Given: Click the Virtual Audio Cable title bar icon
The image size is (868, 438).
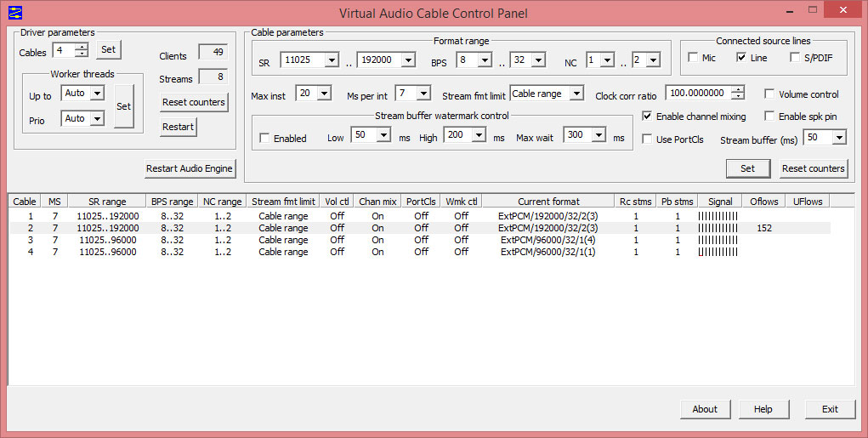Looking at the screenshot, I should (x=14, y=13).
